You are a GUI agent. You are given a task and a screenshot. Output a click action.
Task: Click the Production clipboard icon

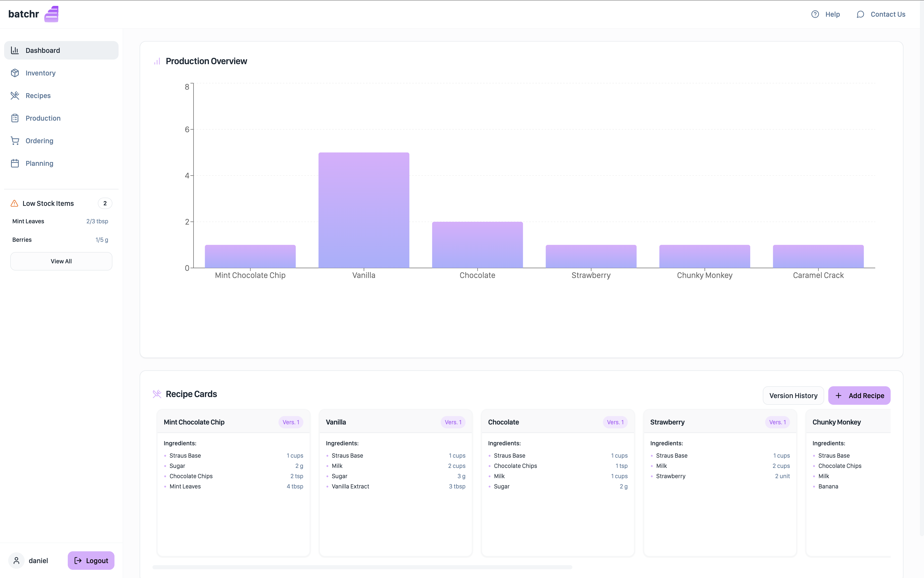click(x=15, y=118)
